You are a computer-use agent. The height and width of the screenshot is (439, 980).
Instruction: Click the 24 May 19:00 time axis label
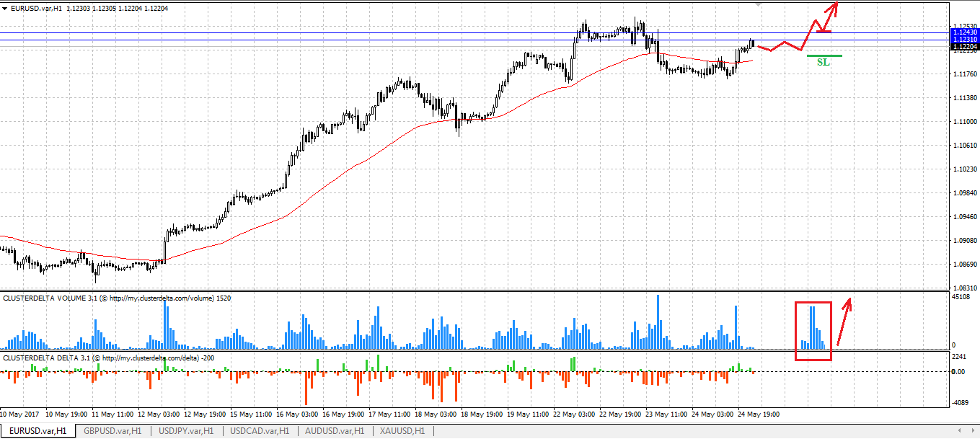click(x=758, y=415)
